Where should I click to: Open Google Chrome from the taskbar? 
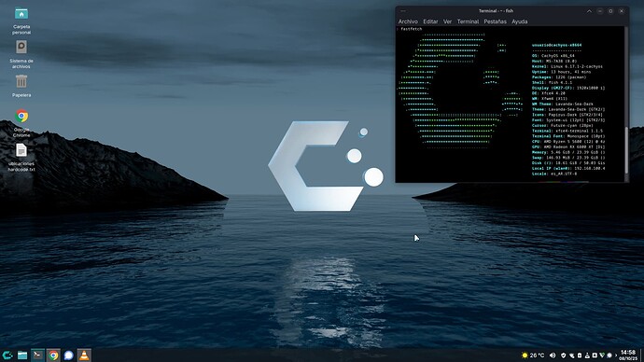(x=53, y=355)
